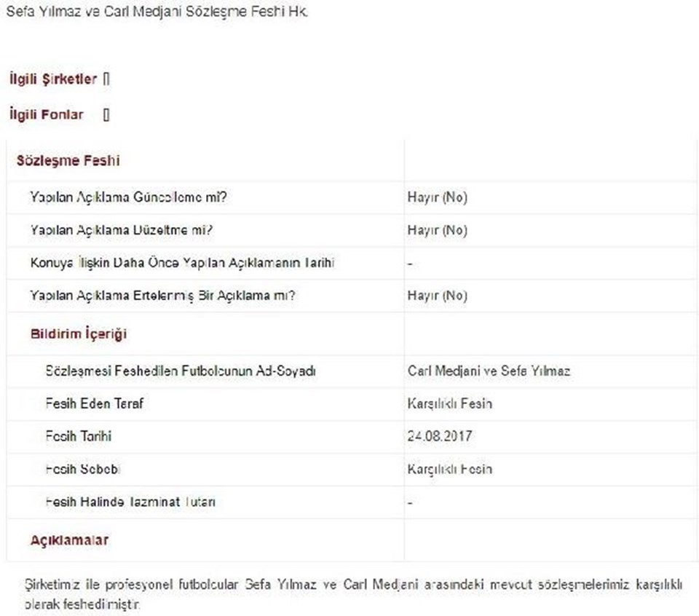This screenshot has width=699, height=616.
Task: Select the Fesih Halinde Tazminat Tutarı label
Action: coord(130,502)
